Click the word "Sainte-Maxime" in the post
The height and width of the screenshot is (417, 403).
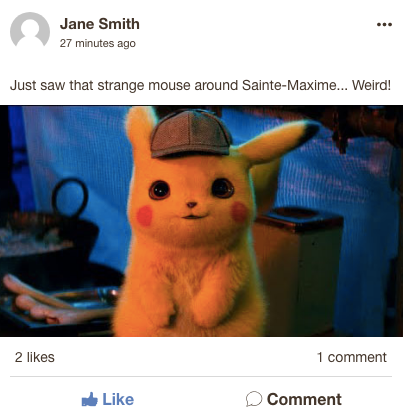[x=289, y=85]
